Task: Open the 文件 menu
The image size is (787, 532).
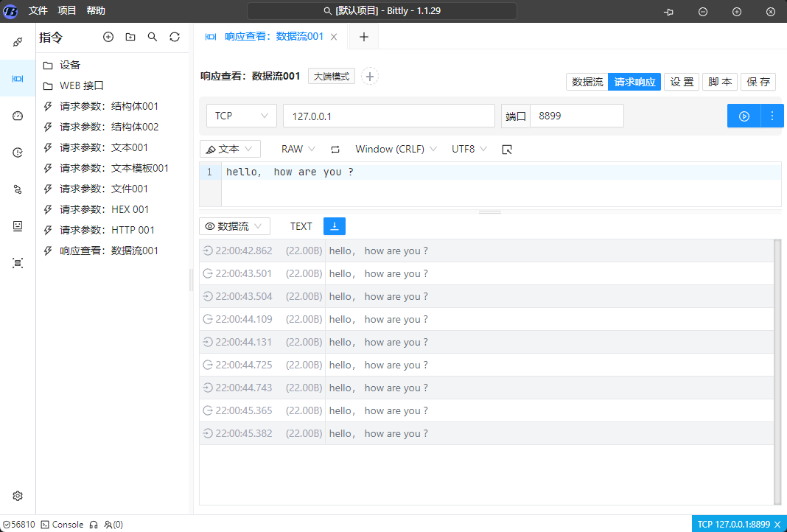Action: 38,10
